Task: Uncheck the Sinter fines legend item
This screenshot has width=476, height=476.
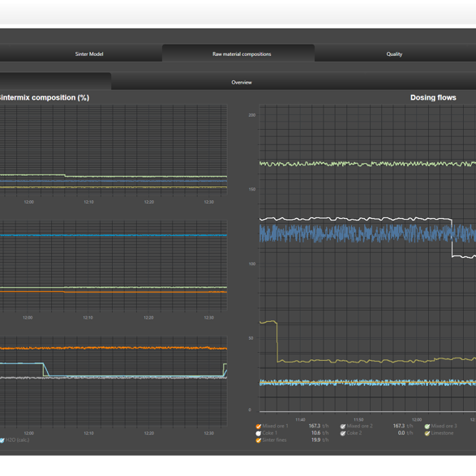Action: (259, 440)
